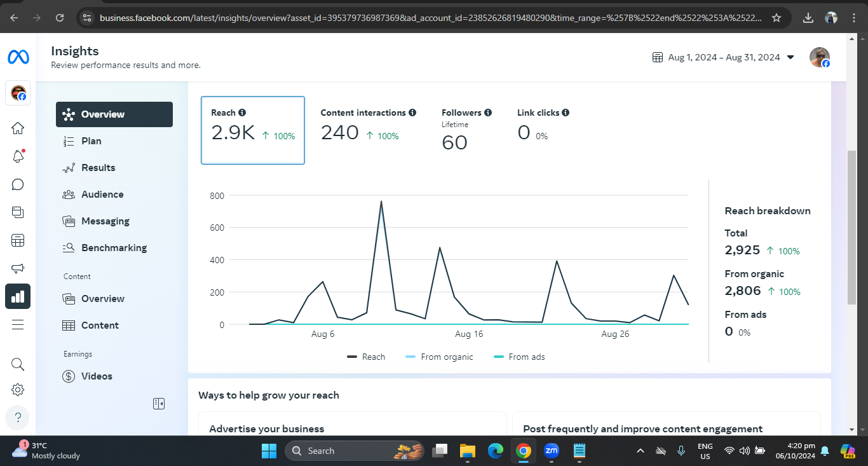Open Benchmarking in Insights menu

(x=114, y=248)
